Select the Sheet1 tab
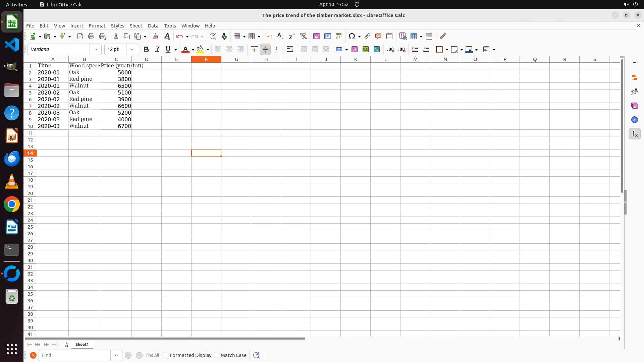This screenshot has height=362, width=644. point(82,345)
